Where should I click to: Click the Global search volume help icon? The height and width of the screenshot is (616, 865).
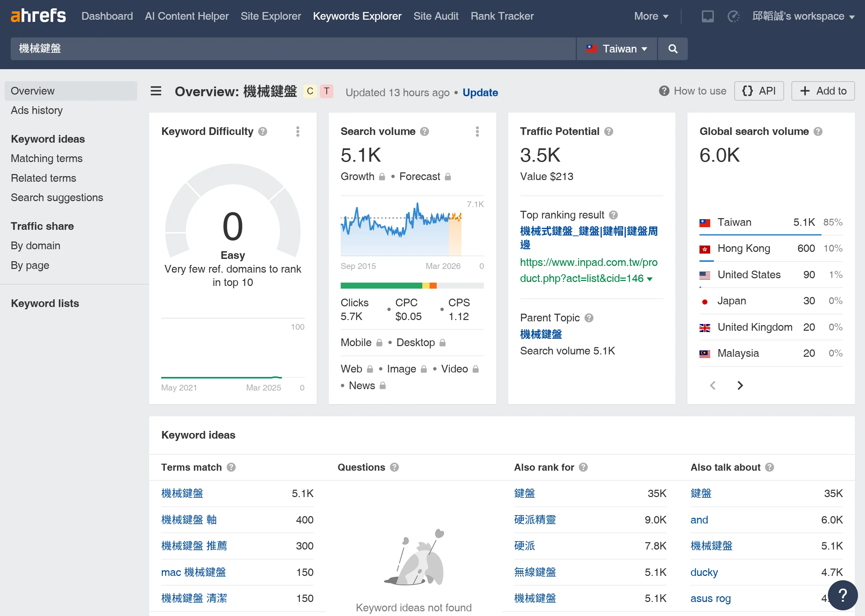point(818,132)
